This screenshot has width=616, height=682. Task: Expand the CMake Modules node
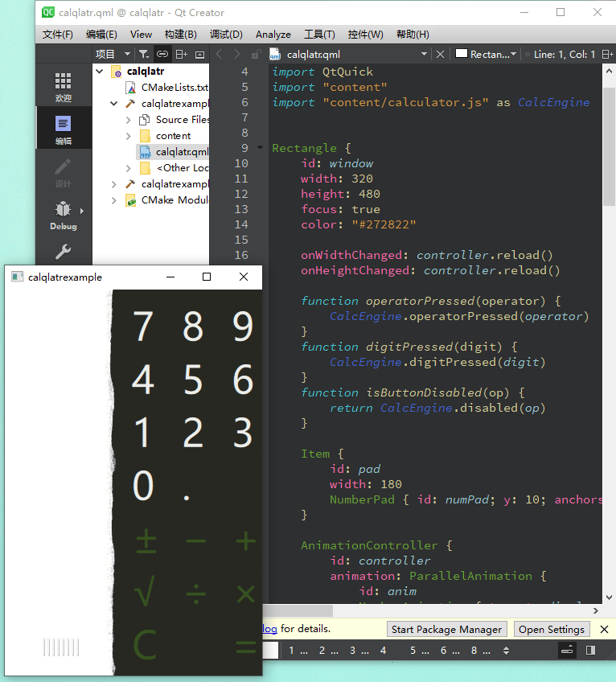114,200
